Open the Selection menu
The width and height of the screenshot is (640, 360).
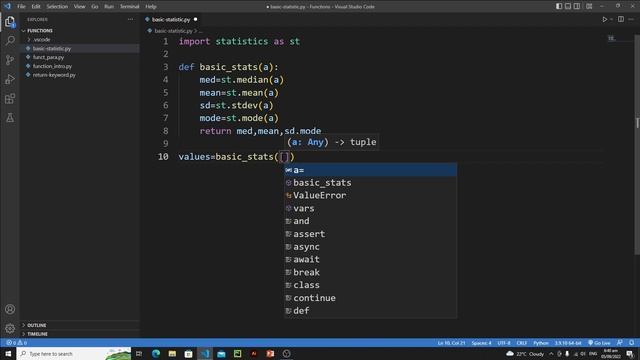(57, 7)
